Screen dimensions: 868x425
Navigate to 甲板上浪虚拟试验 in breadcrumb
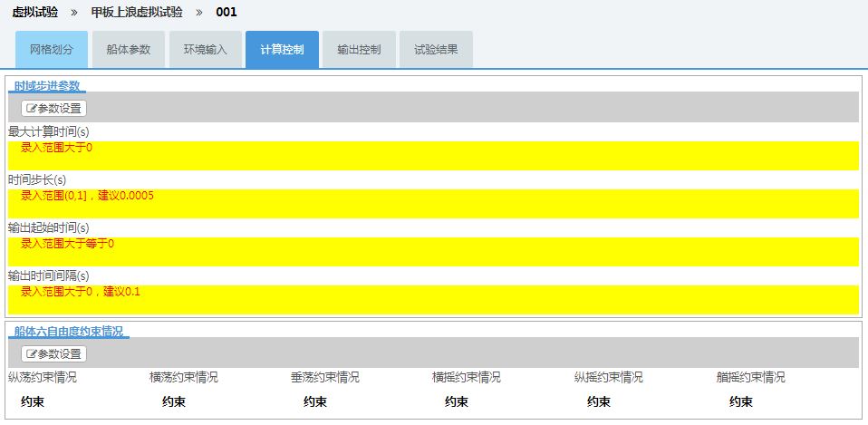(136, 12)
